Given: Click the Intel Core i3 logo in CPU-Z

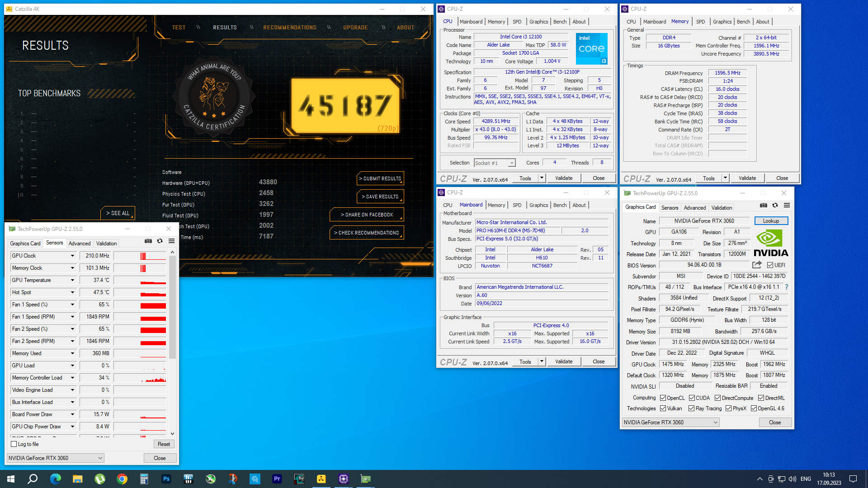Looking at the screenshot, I should tap(591, 49).
